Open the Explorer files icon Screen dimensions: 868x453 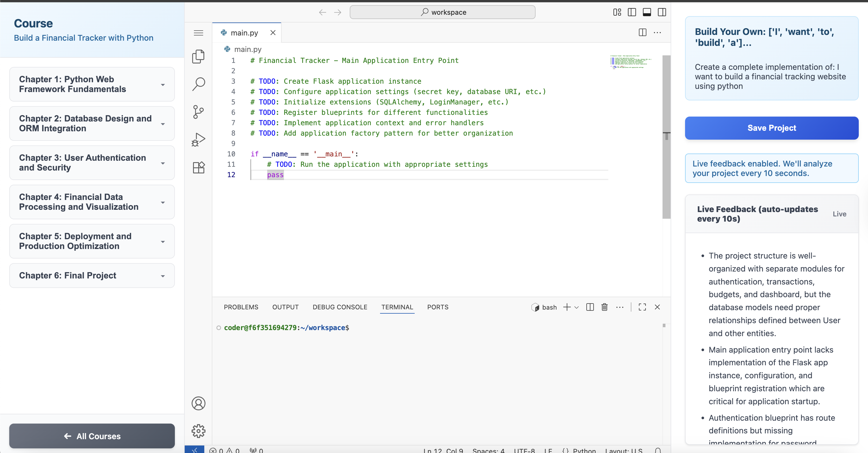[198, 56]
